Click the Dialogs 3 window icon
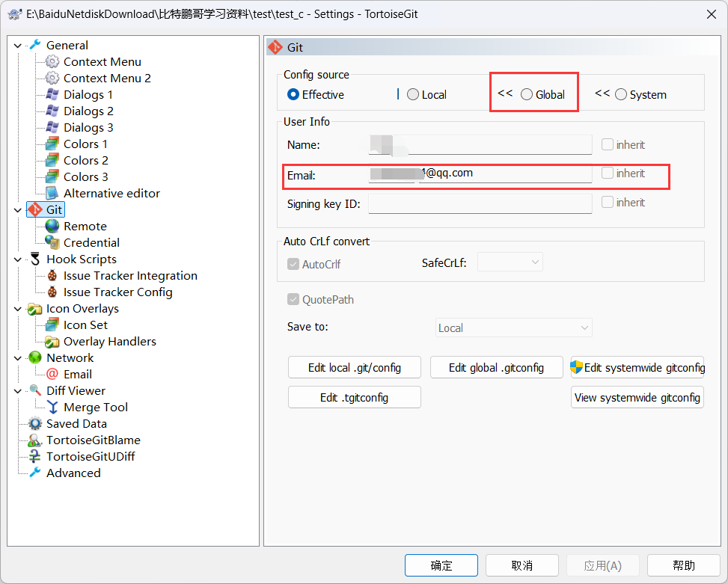Image resolution: width=728 pixels, height=584 pixels. pos(52,127)
